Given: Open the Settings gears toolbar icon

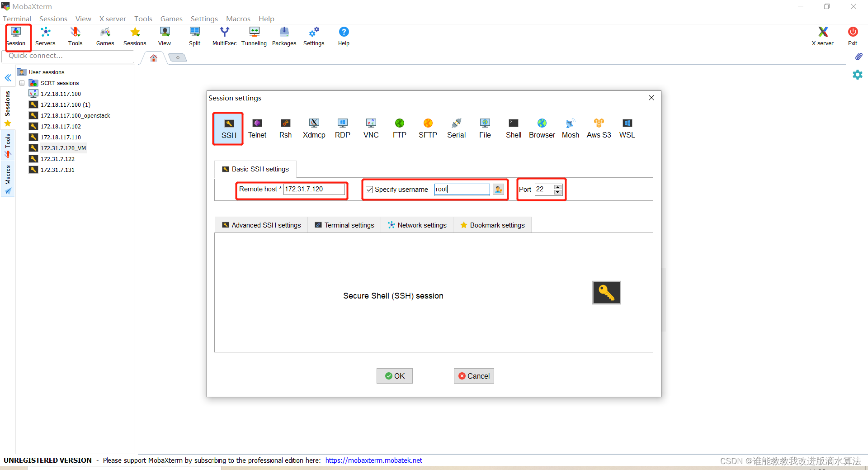Looking at the screenshot, I should pyautogui.click(x=314, y=37).
